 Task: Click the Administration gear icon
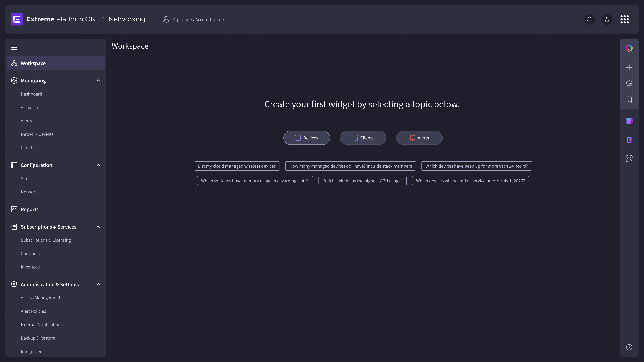point(14,284)
